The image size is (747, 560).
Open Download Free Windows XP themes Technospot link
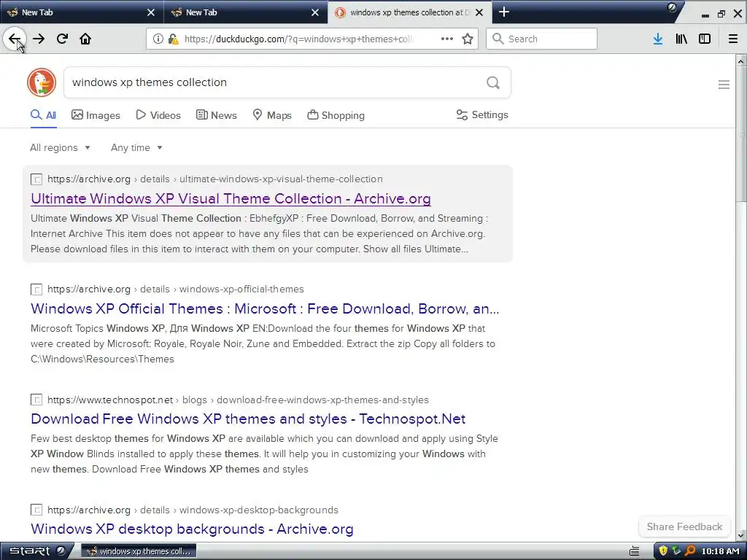[248, 419]
